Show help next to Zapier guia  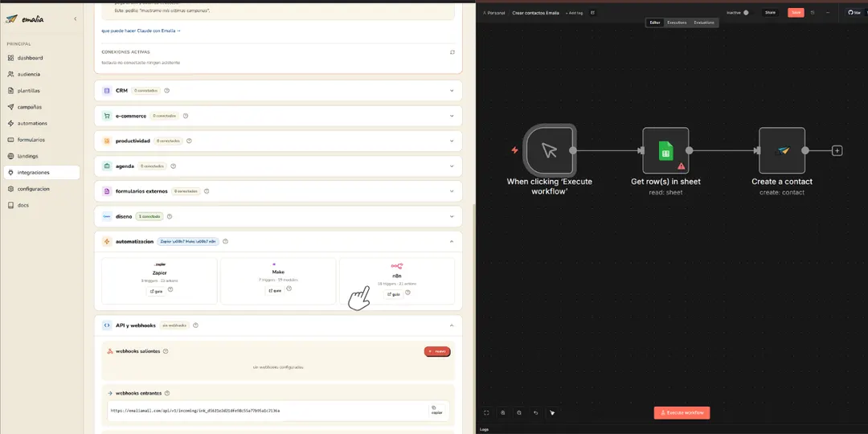coord(170,289)
